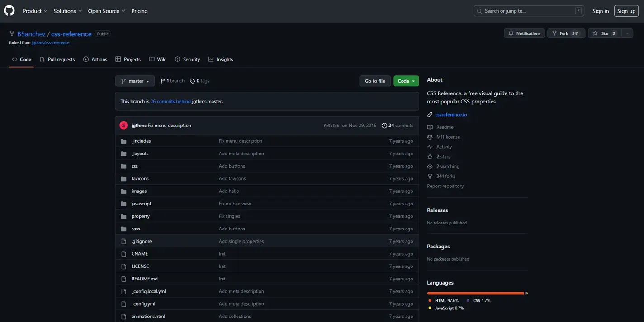The image size is (644, 322).
Task: Open the master branch selector
Action: 135,81
